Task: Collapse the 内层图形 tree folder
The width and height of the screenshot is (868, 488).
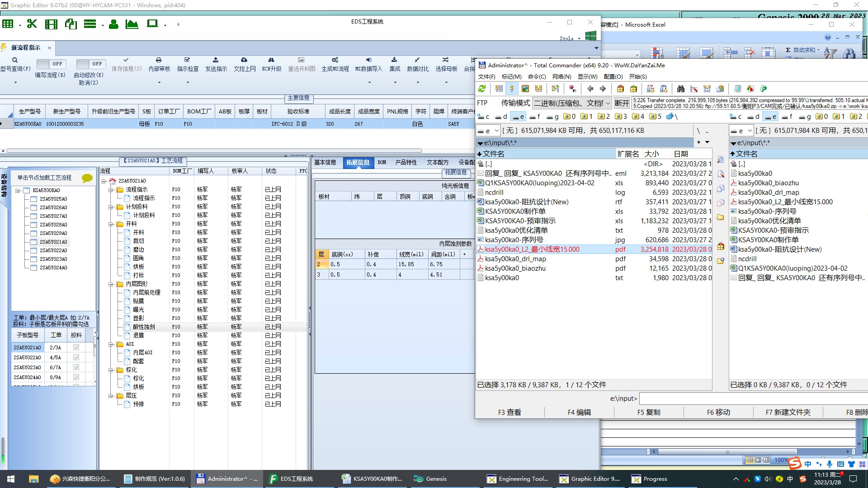Action: pyautogui.click(x=111, y=284)
